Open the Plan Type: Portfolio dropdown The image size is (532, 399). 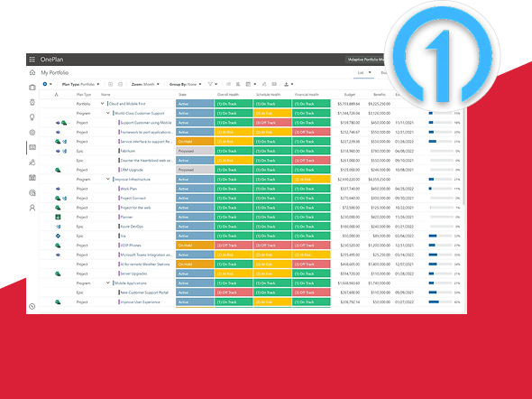tap(81, 84)
